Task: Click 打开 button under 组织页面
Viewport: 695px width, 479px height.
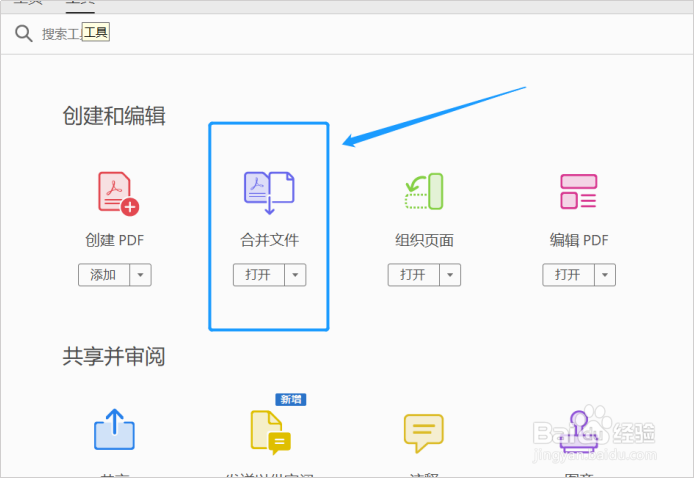Action: pos(413,275)
